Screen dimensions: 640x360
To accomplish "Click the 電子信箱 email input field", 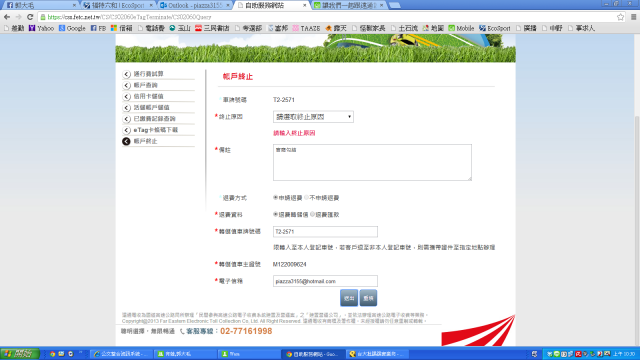I will [x=325, y=281].
